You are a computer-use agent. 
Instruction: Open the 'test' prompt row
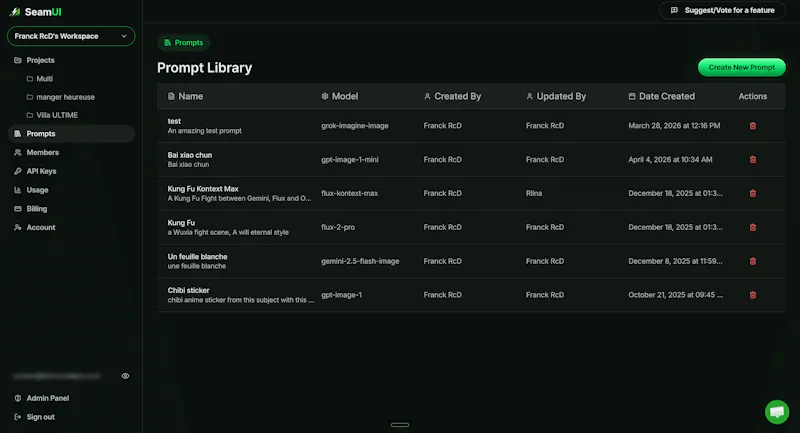[x=471, y=126]
